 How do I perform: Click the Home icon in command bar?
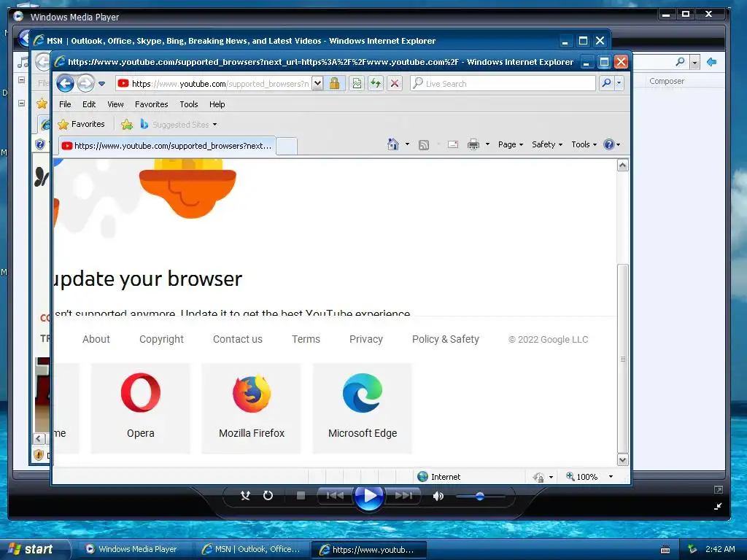coord(393,144)
